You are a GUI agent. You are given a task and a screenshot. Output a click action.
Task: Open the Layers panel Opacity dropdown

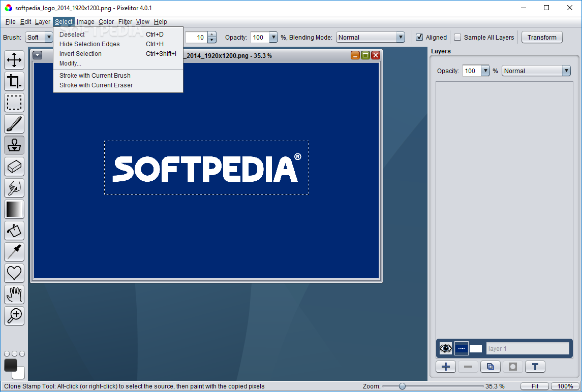point(485,71)
